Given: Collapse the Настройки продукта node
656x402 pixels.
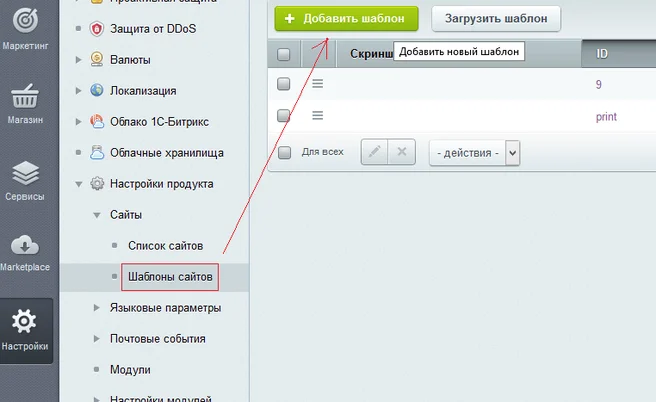Looking at the screenshot, I should coord(78,184).
